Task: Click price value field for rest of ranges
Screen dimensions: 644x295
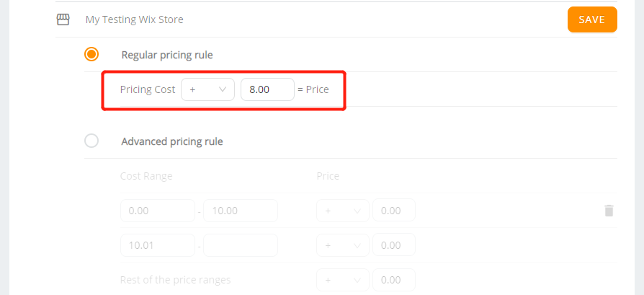Action: pos(394,280)
